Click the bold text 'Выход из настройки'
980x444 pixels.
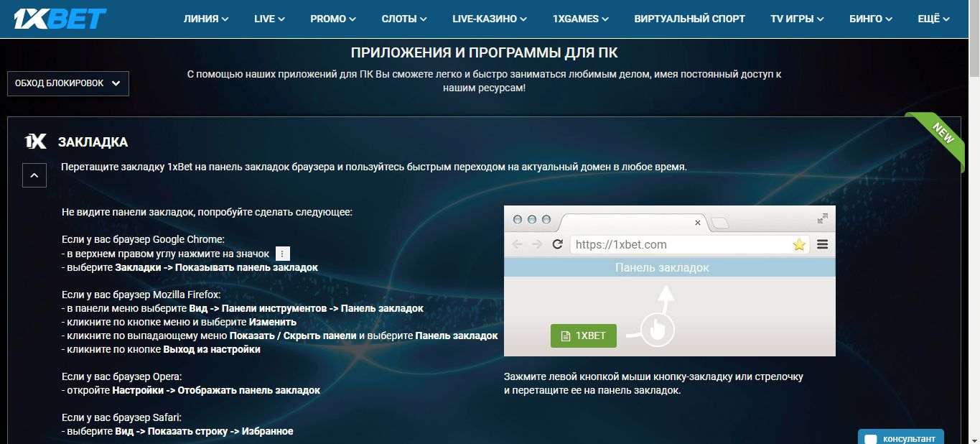click(x=212, y=349)
